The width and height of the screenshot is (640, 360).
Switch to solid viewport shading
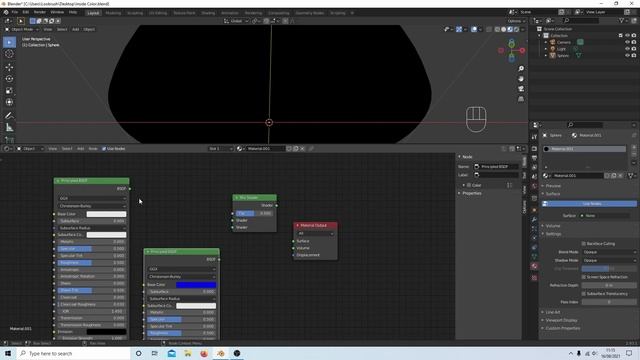[504, 29]
